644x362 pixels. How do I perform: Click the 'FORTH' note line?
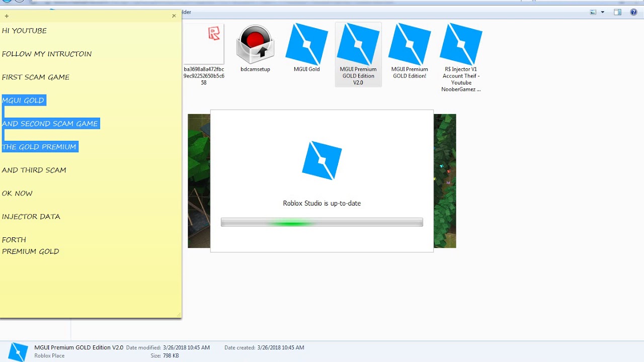tap(14, 240)
